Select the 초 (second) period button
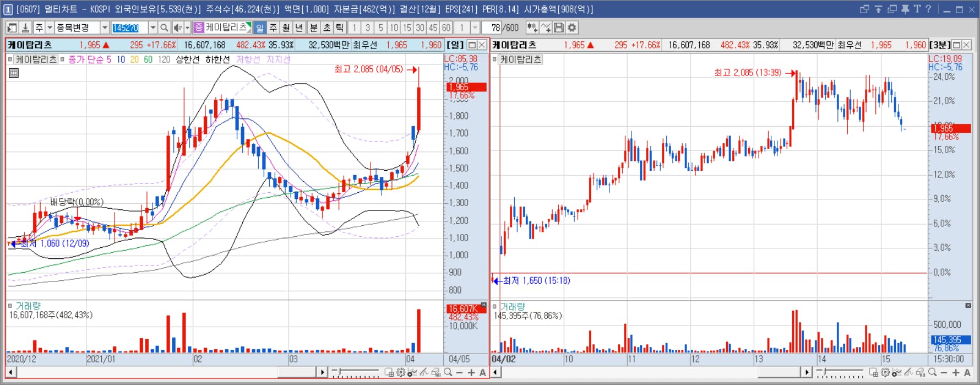 pos(327,28)
